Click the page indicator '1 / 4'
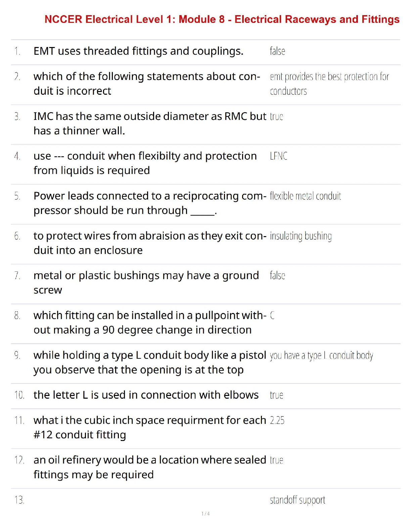411x532 pixels. click(x=205, y=514)
